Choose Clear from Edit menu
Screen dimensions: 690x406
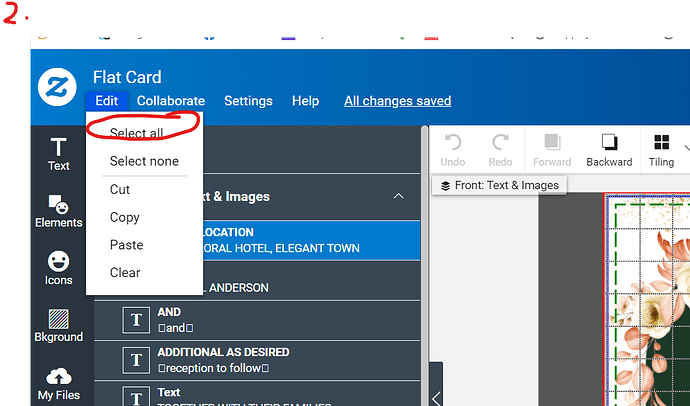pos(144,273)
